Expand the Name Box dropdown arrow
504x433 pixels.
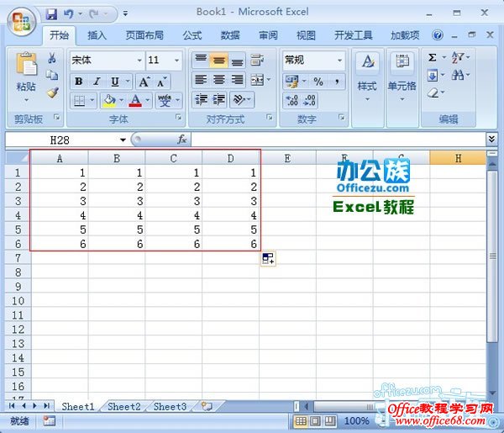(123, 140)
